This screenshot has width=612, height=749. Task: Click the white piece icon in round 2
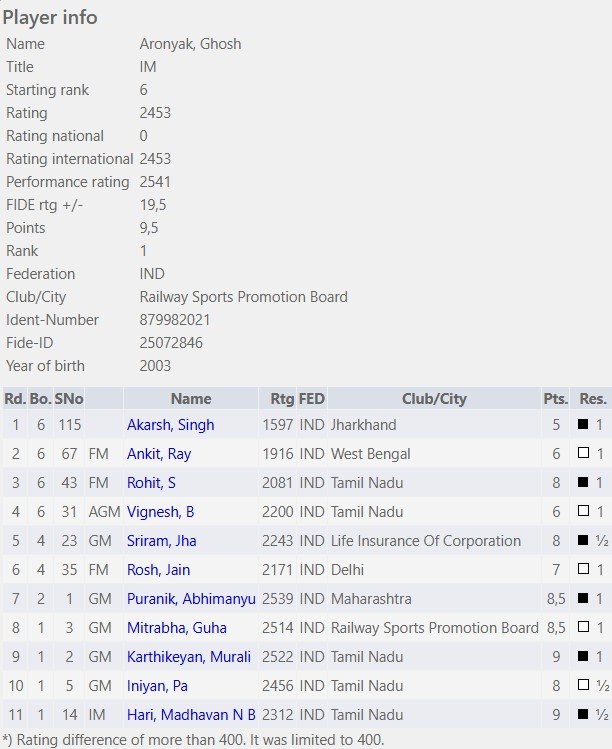(583, 452)
